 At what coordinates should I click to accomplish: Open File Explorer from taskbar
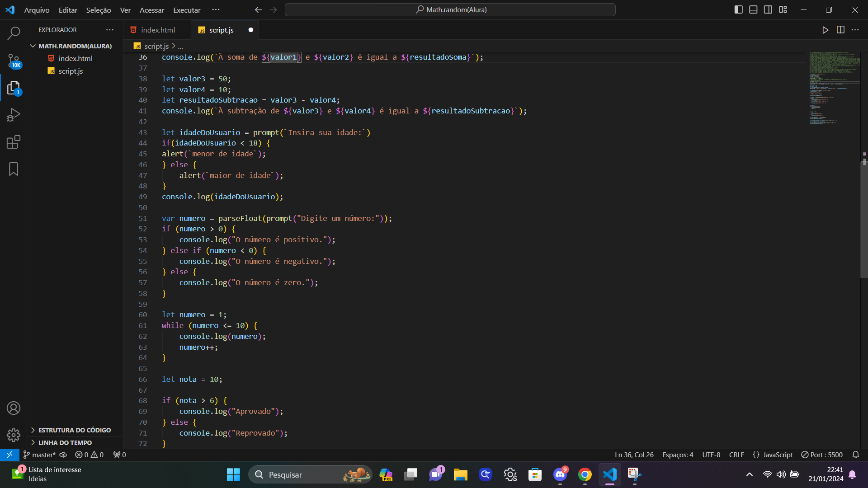tap(460, 474)
